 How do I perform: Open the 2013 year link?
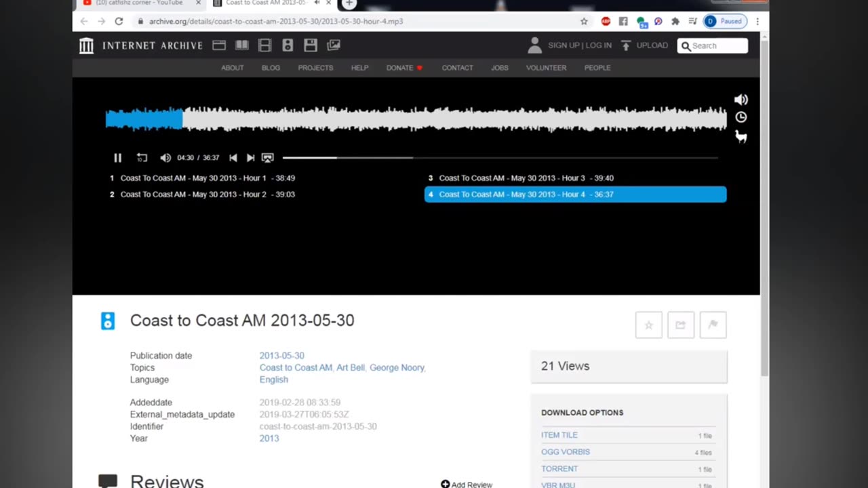pos(269,439)
